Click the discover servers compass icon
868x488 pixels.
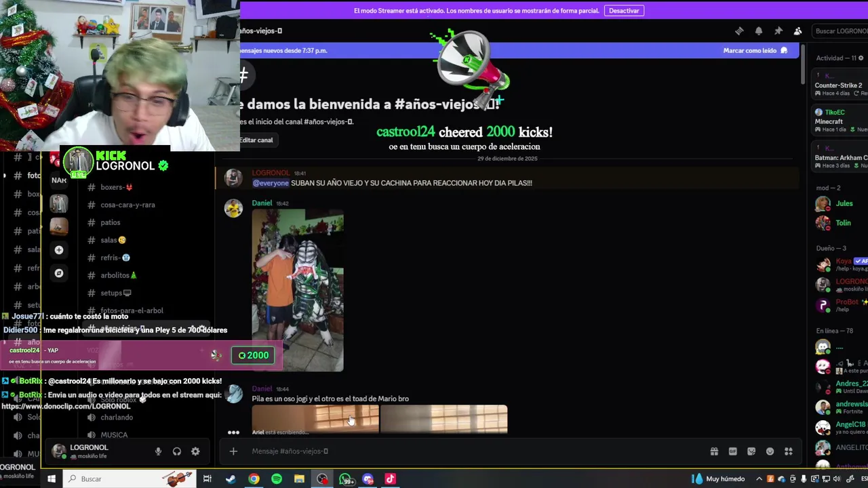(x=59, y=273)
